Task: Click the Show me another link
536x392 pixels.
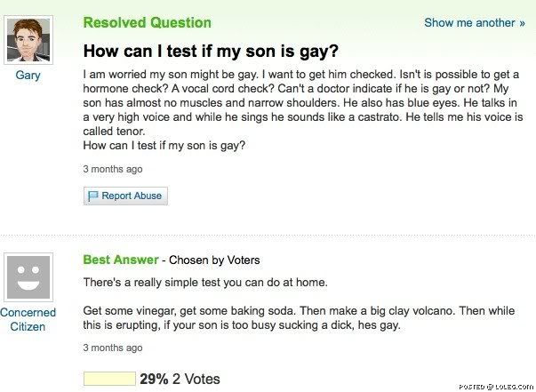Action: coord(468,23)
